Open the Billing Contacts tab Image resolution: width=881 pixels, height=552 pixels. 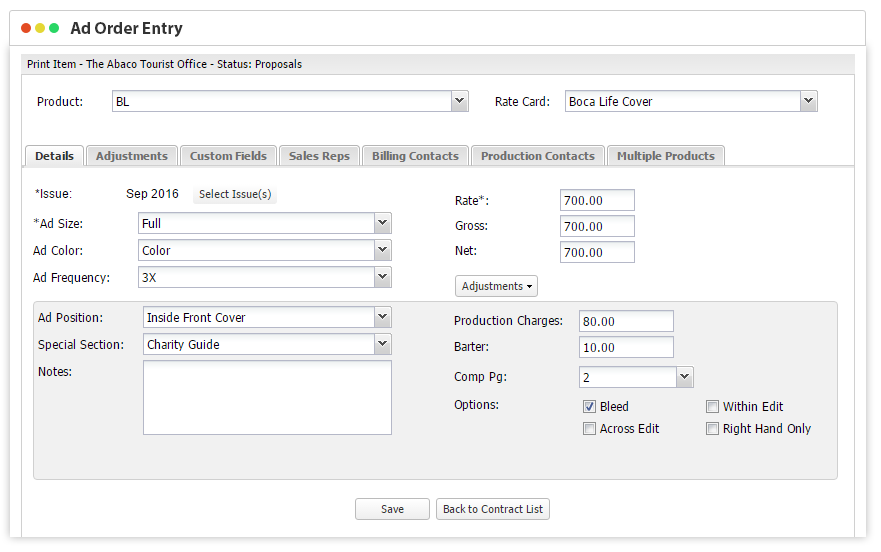pyautogui.click(x=415, y=156)
